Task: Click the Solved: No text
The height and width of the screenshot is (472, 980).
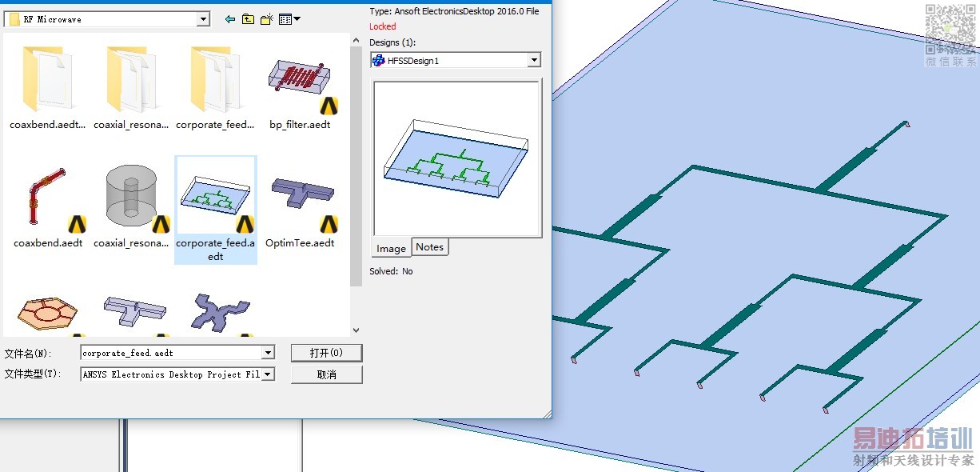Action: (x=391, y=271)
